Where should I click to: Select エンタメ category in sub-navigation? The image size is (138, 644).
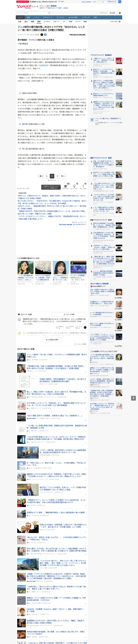47,21
